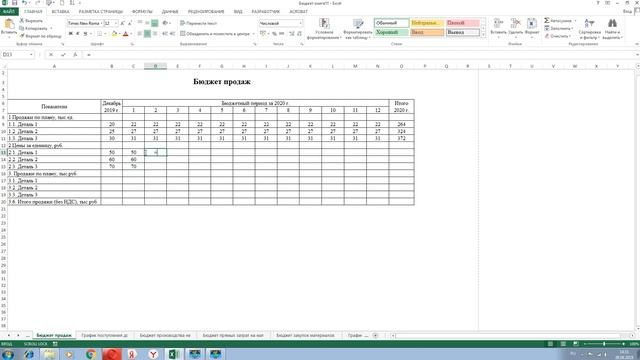The height and width of the screenshot is (360, 640).
Task: Click the Excel icon in Windows taskbar
Action: pos(174,354)
